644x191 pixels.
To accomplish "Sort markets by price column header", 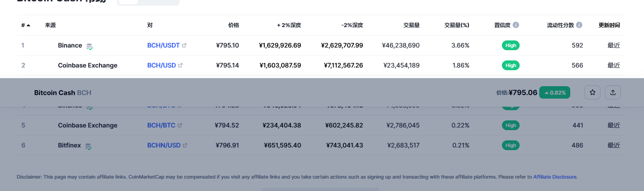I will (233, 25).
